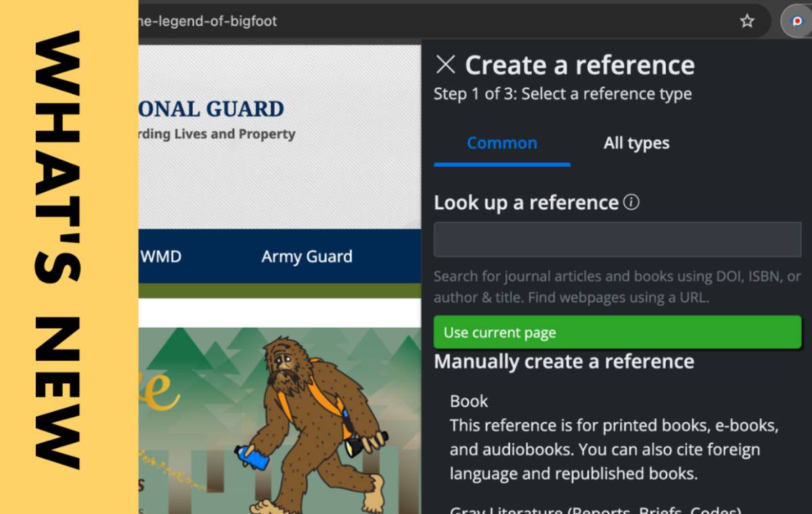Switch to the All types tab

[637, 144]
